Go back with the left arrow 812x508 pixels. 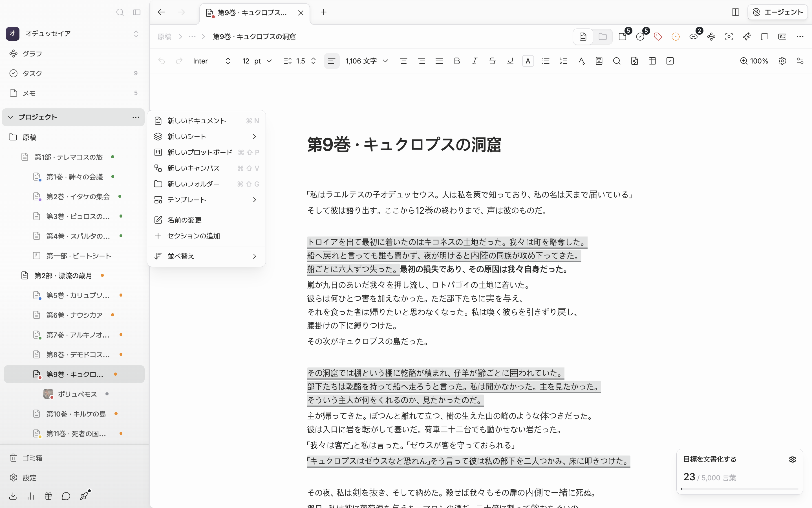point(161,12)
